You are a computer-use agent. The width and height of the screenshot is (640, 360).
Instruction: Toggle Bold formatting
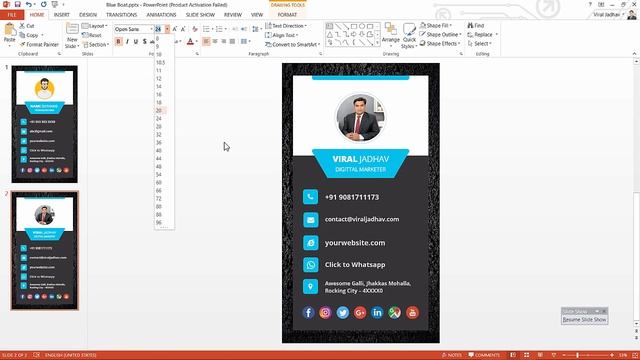click(x=118, y=41)
